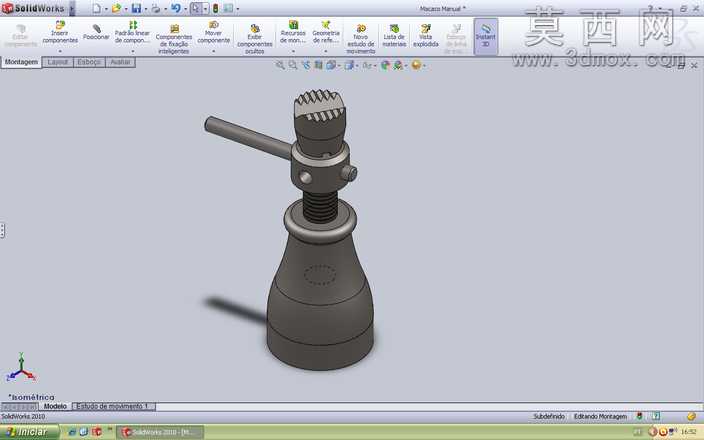Open the gold sphere View settings icon

click(416, 65)
